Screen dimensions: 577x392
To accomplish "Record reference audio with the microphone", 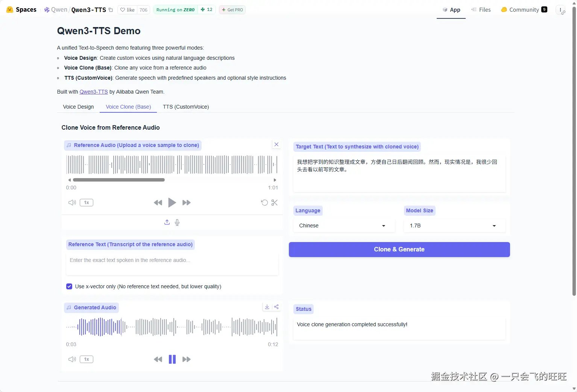I will (177, 222).
